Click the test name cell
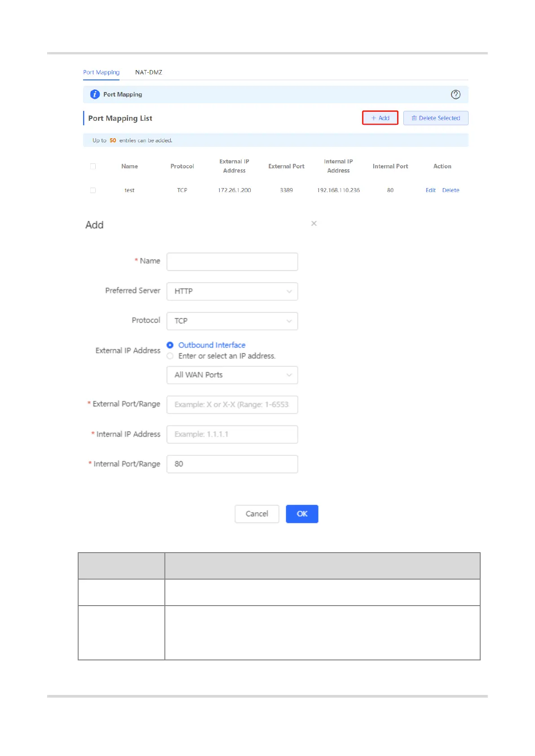 tap(130, 190)
